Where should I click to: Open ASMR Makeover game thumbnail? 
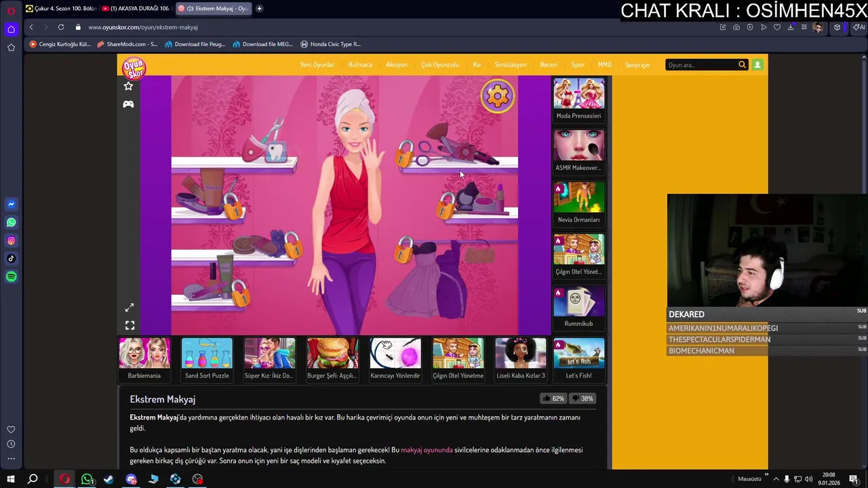click(578, 151)
